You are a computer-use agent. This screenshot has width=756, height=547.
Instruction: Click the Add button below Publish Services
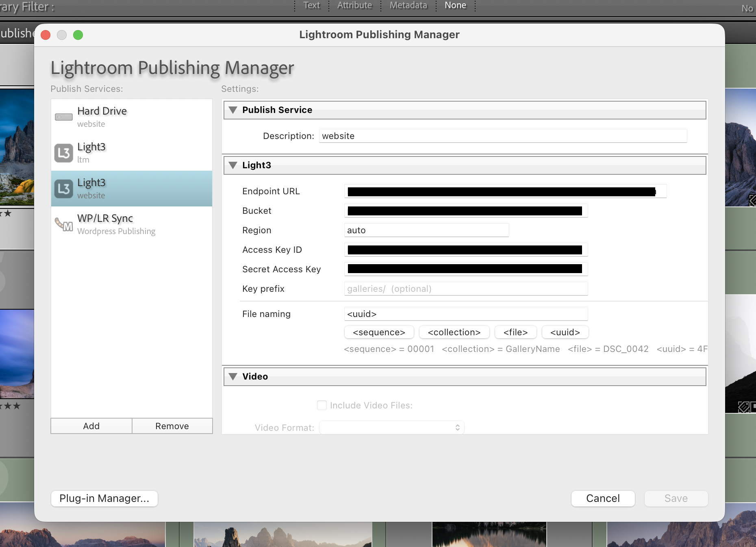pyautogui.click(x=91, y=426)
